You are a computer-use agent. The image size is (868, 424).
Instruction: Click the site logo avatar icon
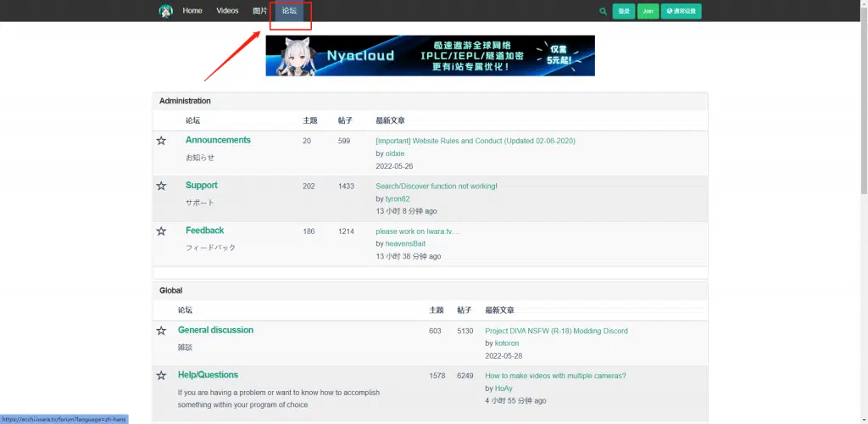[165, 11]
